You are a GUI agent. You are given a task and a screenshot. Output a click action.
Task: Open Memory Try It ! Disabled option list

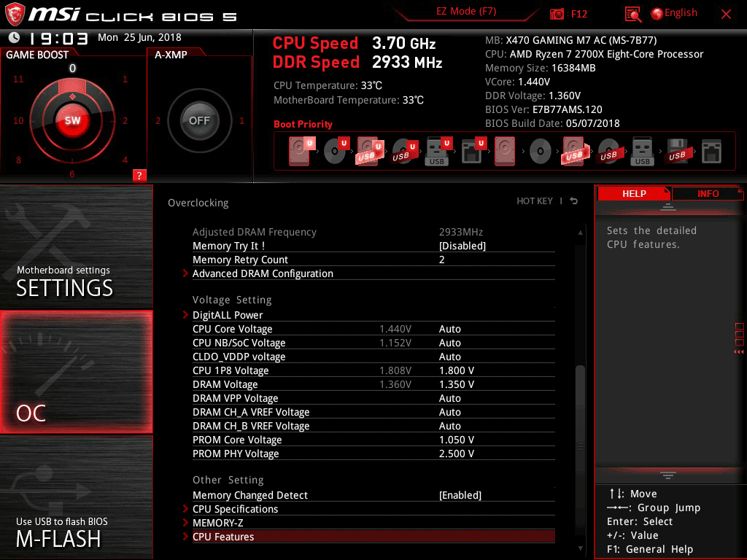click(x=462, y=246)
